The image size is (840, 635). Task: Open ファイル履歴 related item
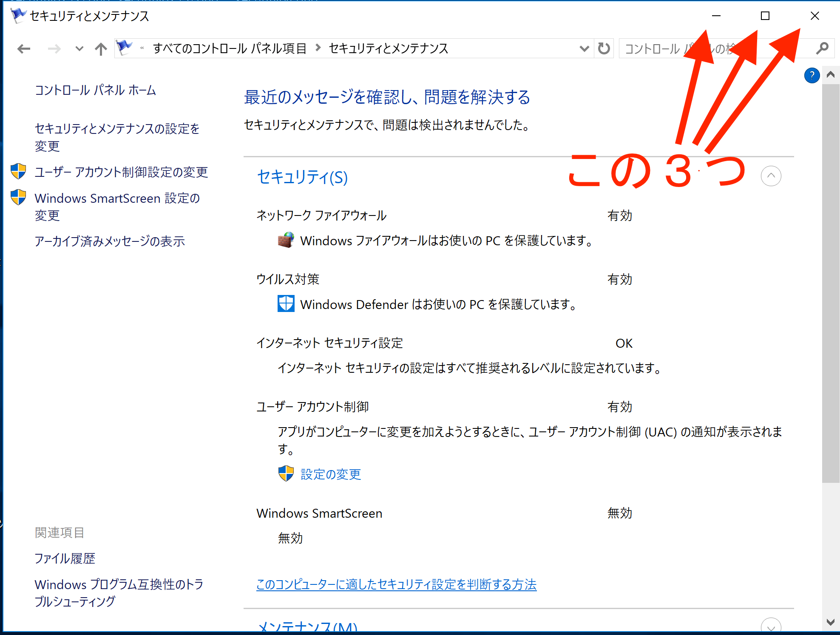coord(65,558)
